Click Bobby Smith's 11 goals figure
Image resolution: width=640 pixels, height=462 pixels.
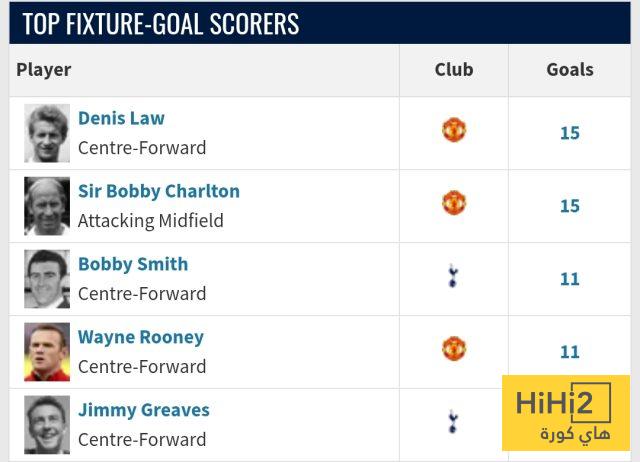coord(570,279)
